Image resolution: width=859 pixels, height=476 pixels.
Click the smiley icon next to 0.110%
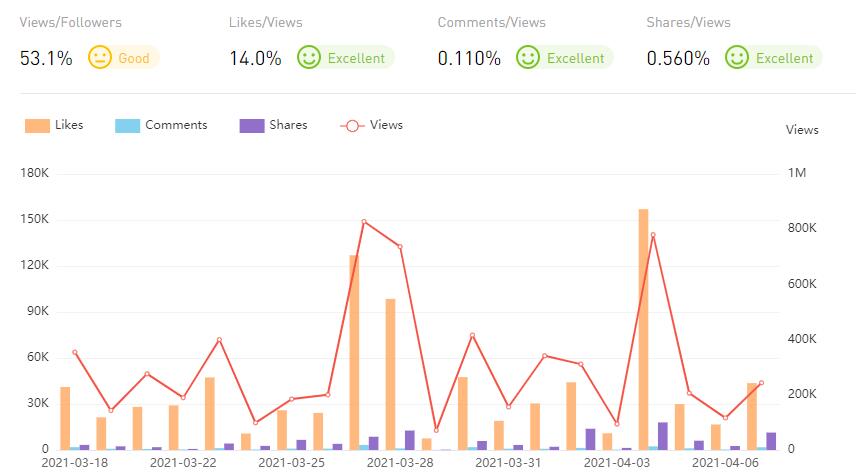(x=527, y=58)
